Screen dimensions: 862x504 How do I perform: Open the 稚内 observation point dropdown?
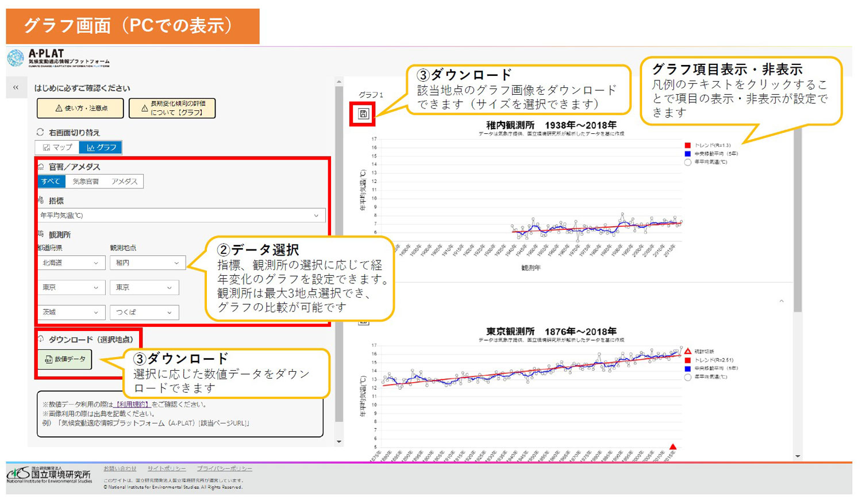click(147, 263)
